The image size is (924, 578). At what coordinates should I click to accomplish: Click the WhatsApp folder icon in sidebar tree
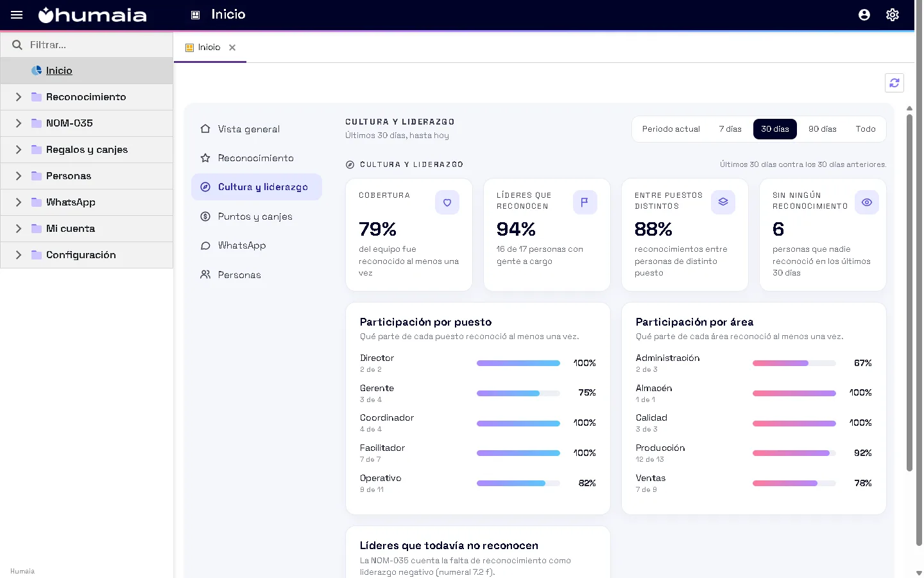coord(37,202)
